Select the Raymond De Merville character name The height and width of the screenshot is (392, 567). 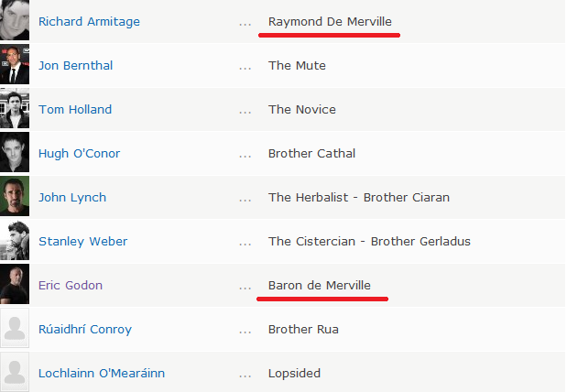click(x=330, y=22)
